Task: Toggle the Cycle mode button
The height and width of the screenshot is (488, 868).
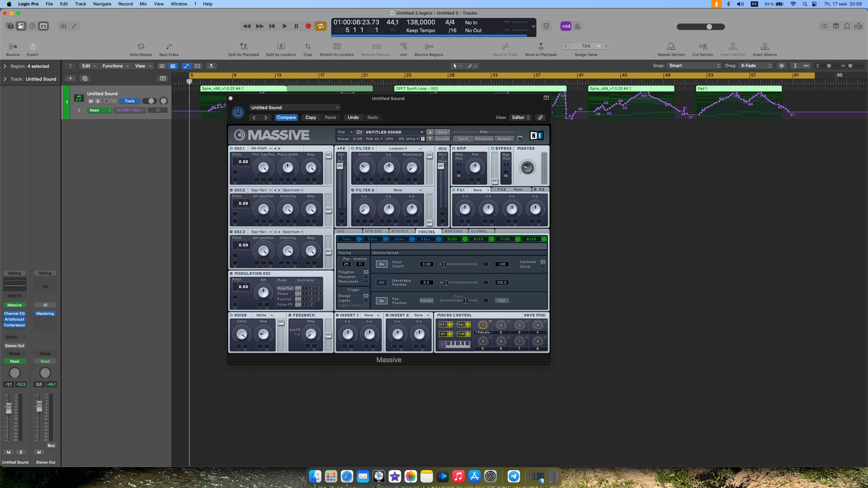Action: pos(320,26)
